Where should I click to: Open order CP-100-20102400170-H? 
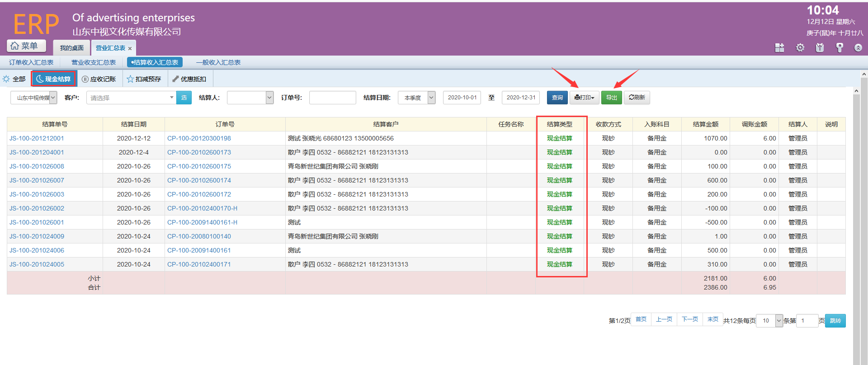click(202, 208)
